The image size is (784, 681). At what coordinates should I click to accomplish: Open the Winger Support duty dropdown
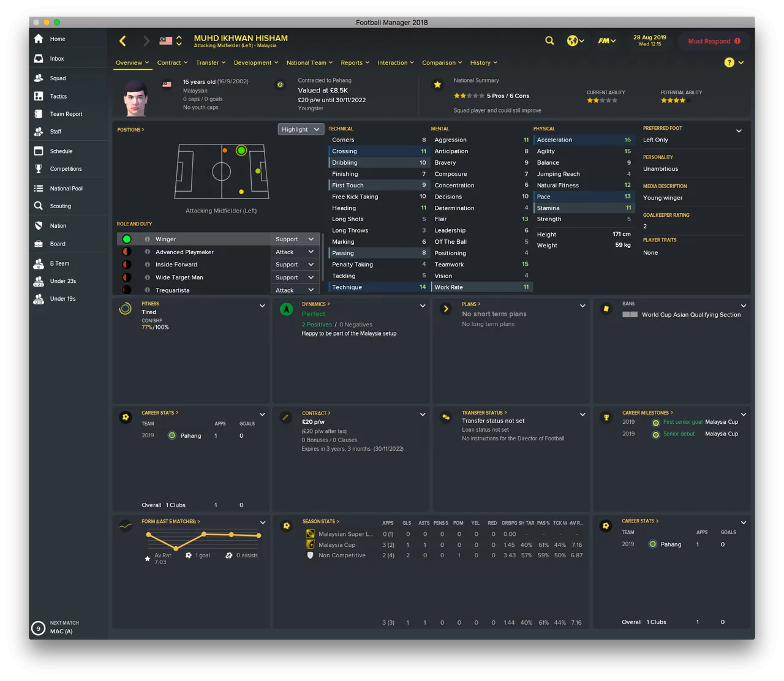pos(295,239)
